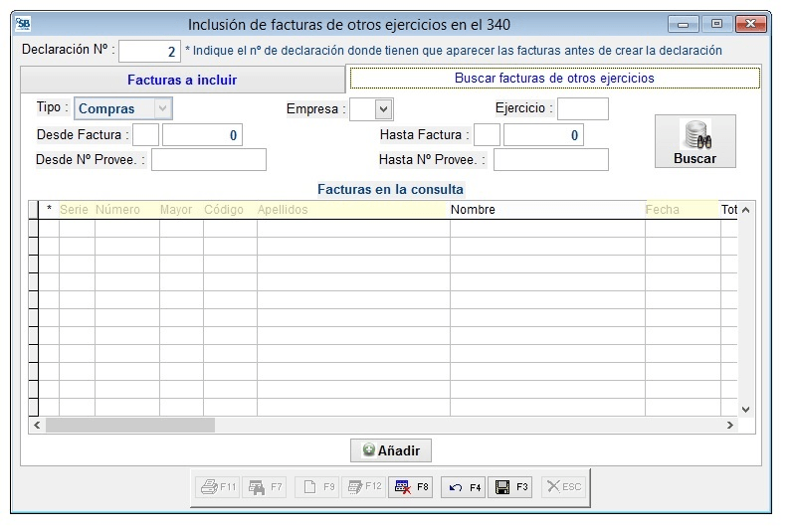Click the Desde Factura number field
796x532 pixels.
tap(202, 135)
